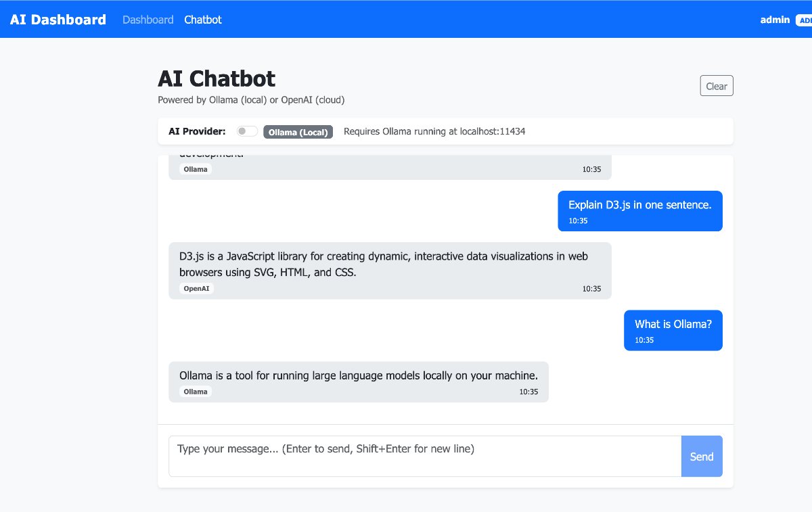Click the Ollama badge on top message
Viewport: 812px width, 512px height.
[196, 169]
